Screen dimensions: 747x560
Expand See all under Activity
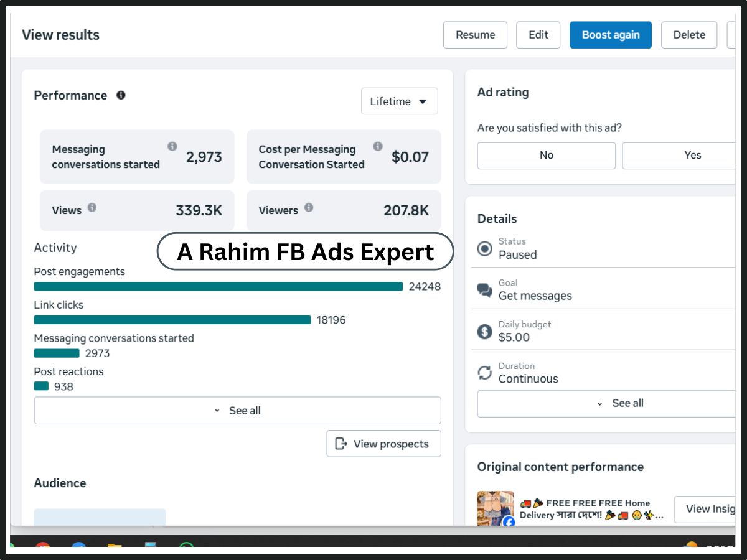pos(237,411)
